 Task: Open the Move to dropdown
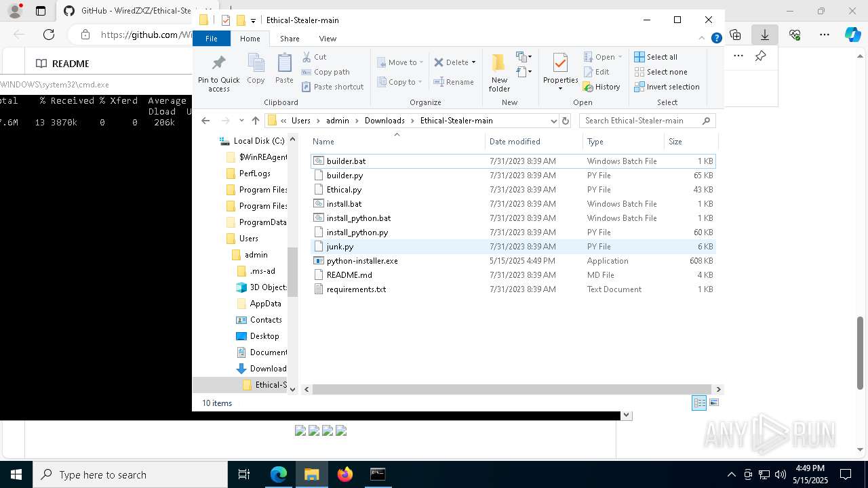point(400,62)
